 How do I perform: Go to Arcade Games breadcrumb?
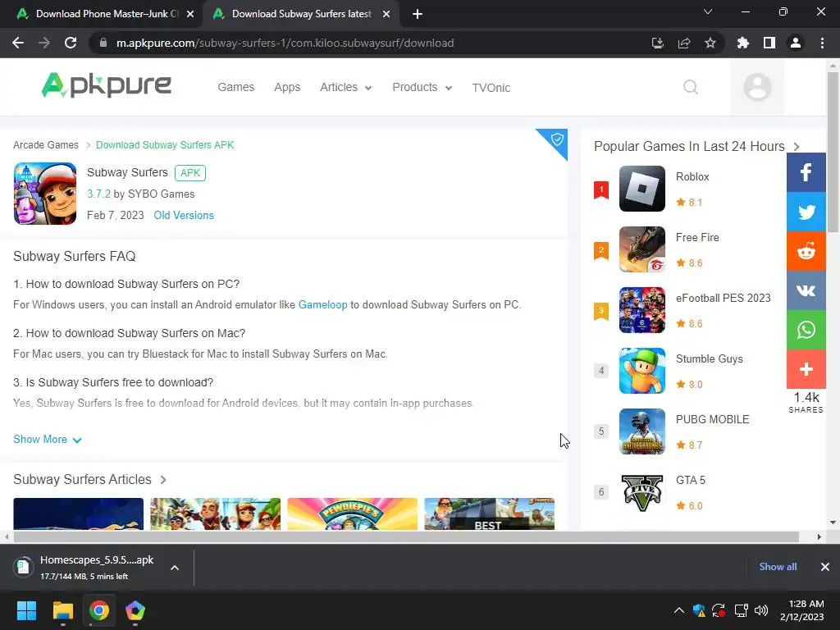coord(46,145)
